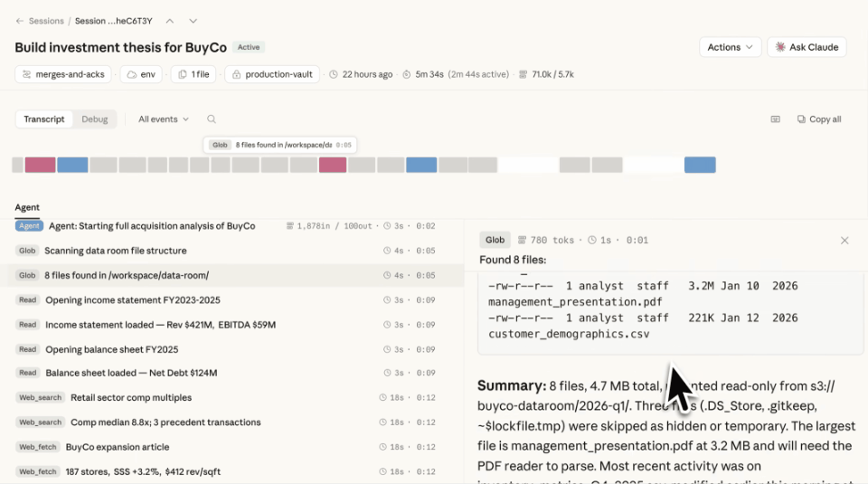Click the first pink timeline block
Viewport: 868px width, 484px height.
coord(40,165)
